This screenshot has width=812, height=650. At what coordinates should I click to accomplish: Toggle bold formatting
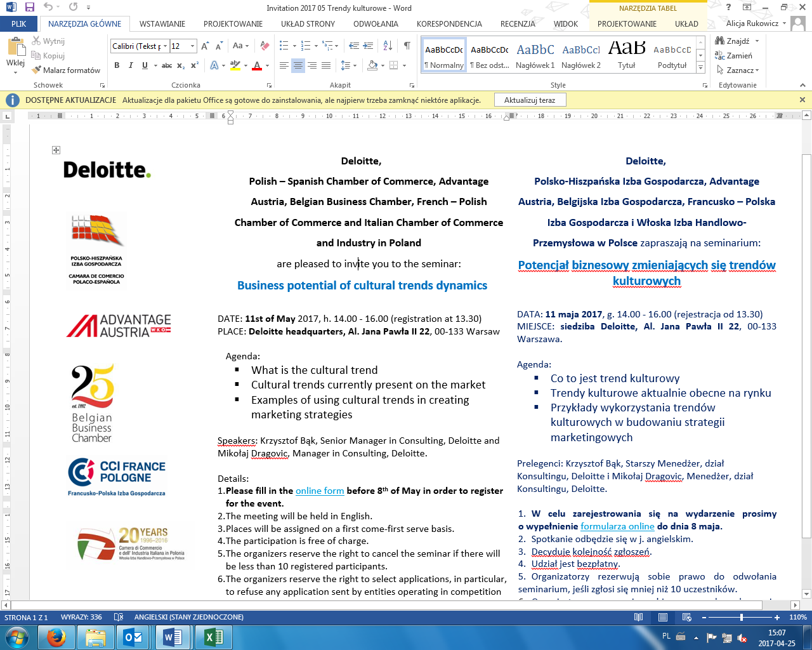coord(117,65)
